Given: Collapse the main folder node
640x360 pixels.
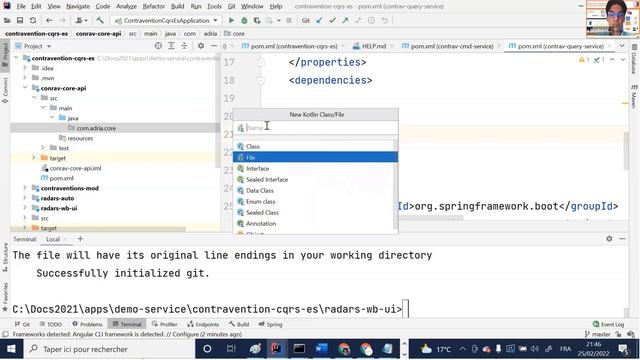Looking at the screenshot, I should [43, 108].
